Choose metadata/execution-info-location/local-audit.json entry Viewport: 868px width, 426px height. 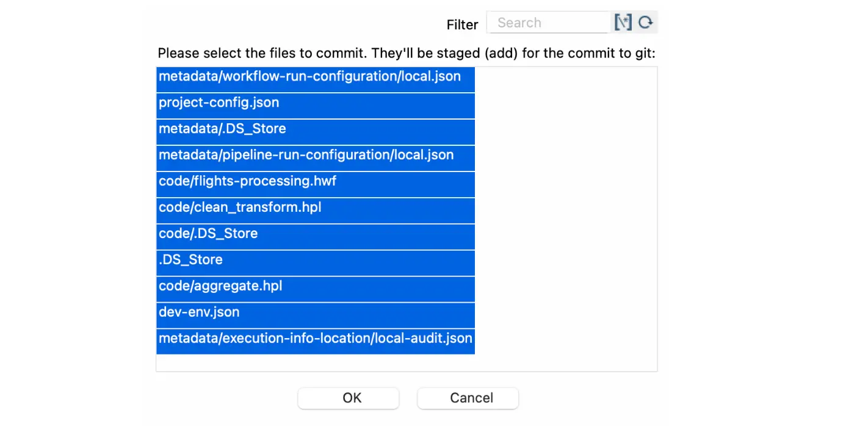tap(315, 338)
